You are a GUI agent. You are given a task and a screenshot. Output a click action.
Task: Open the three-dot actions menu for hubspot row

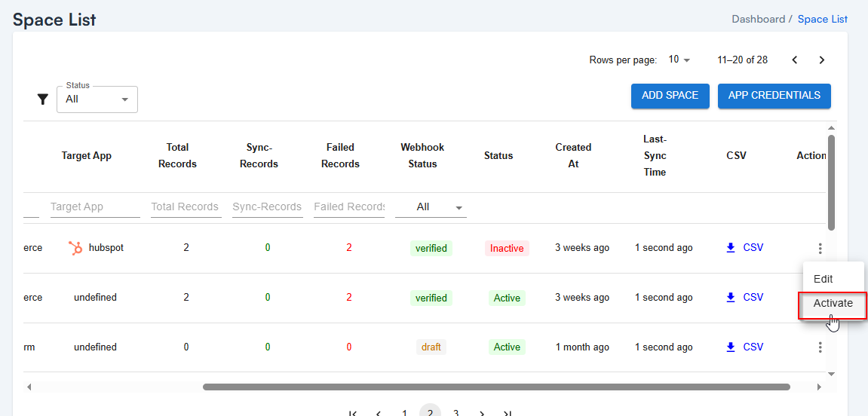point(820,249)
